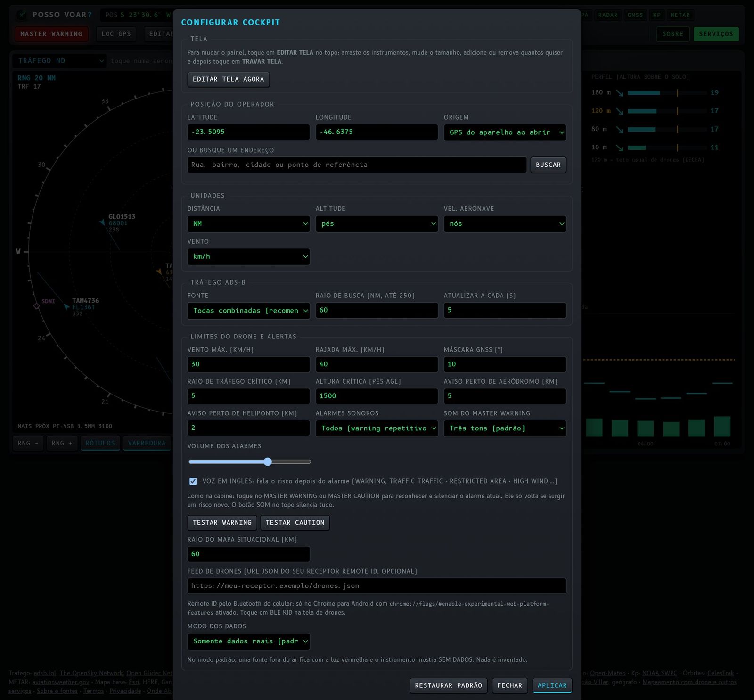Click the Feed de Drones URL field
Image resolution: width=754 pixels, height=700 pixels.
point(377,586)
